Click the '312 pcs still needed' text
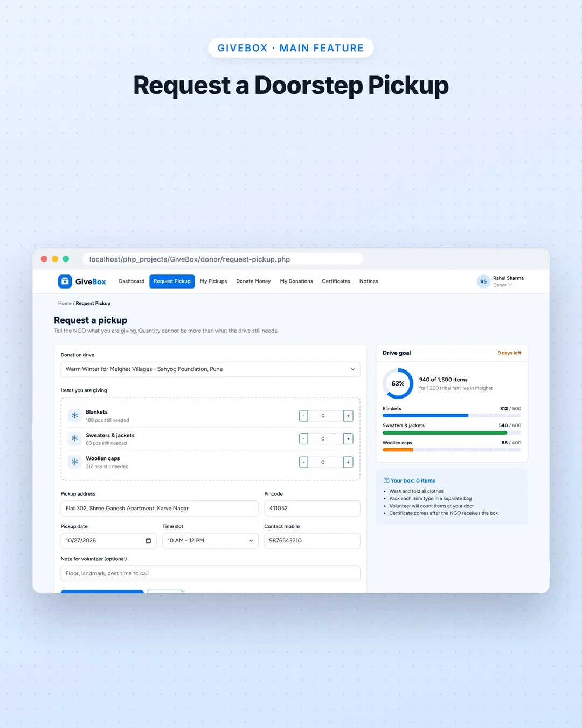The height and width of the screenshot is (728, 582). (x=107, y=466)
